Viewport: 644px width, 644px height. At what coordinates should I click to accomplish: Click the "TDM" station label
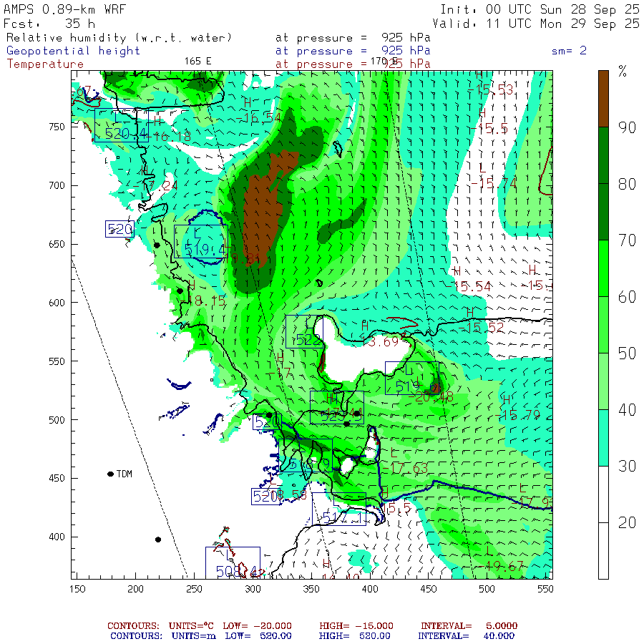(x=124, y=474)
